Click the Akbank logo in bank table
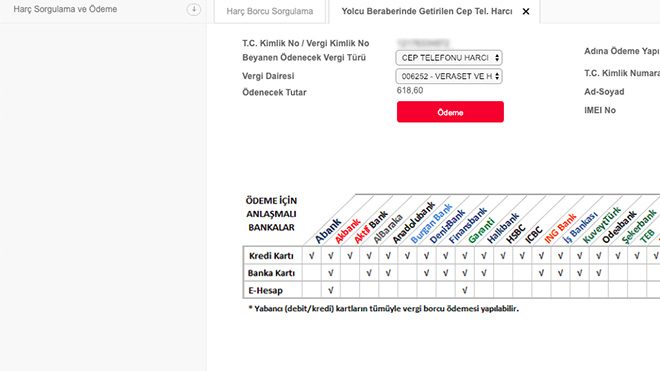This screenshot has height=371, width=660. coord(348,231)
